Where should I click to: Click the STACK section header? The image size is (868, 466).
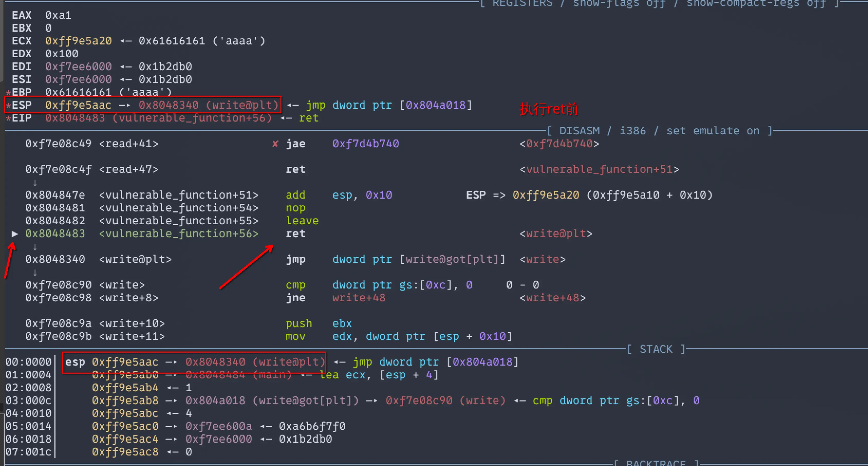click(656, 349)
